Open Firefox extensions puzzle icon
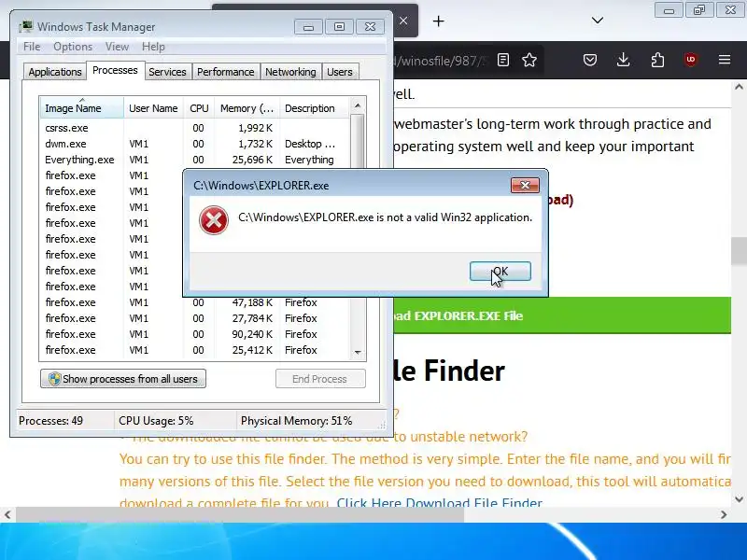 coord(657,60)
